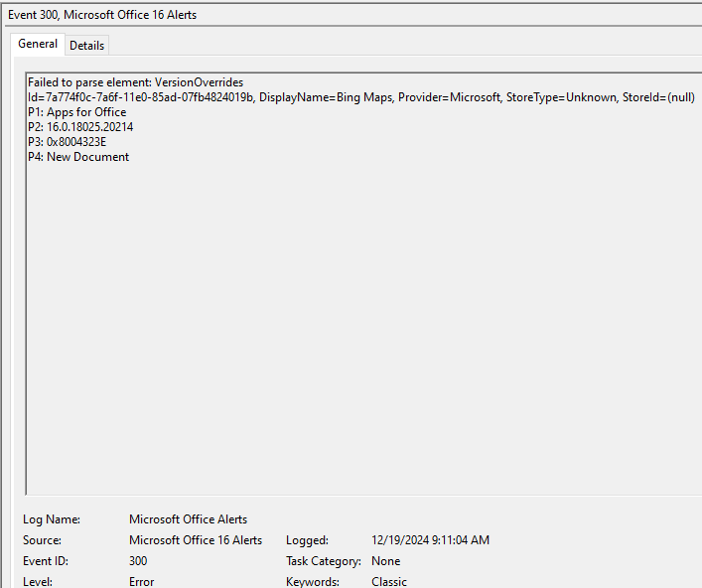Viewport: 702px width, 588px height.
Task: Click the 'P4: New Document' line
Action: tap(78, 157)
